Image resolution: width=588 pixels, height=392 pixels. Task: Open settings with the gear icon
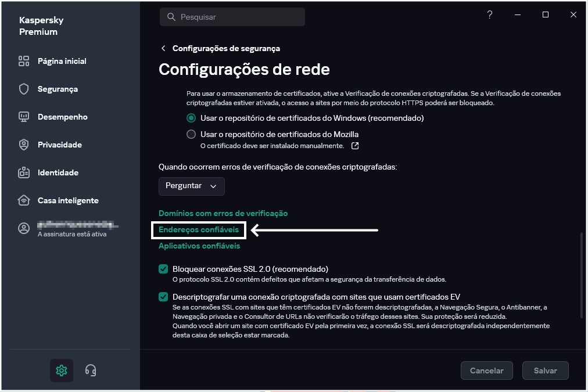(62, 370)
